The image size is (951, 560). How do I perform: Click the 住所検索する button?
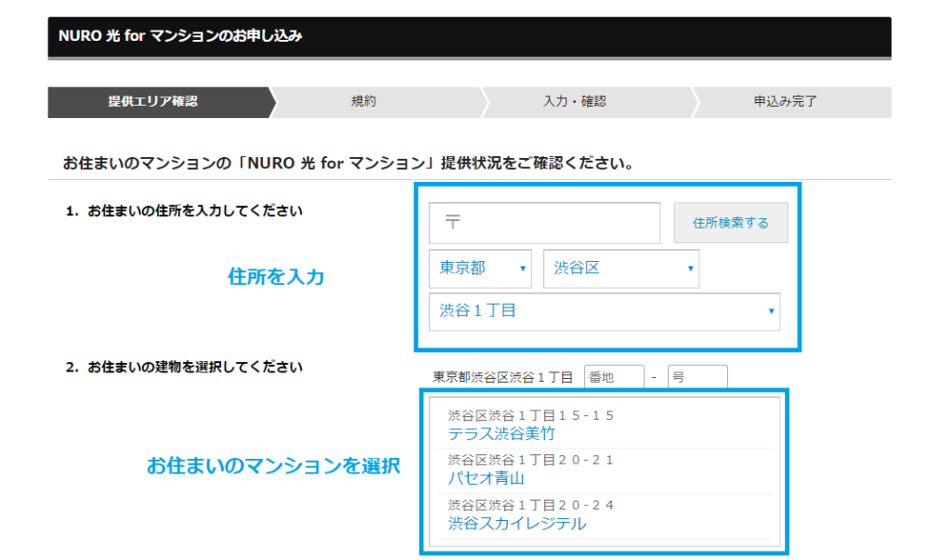point(731,223)
